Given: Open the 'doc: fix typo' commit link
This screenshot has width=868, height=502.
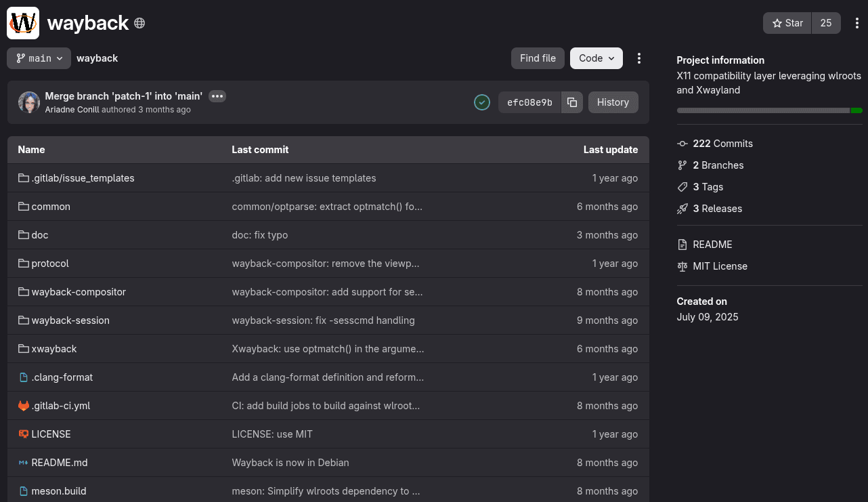Looking at the screenshot, I should pyautogui.click(x=260, y=235).
